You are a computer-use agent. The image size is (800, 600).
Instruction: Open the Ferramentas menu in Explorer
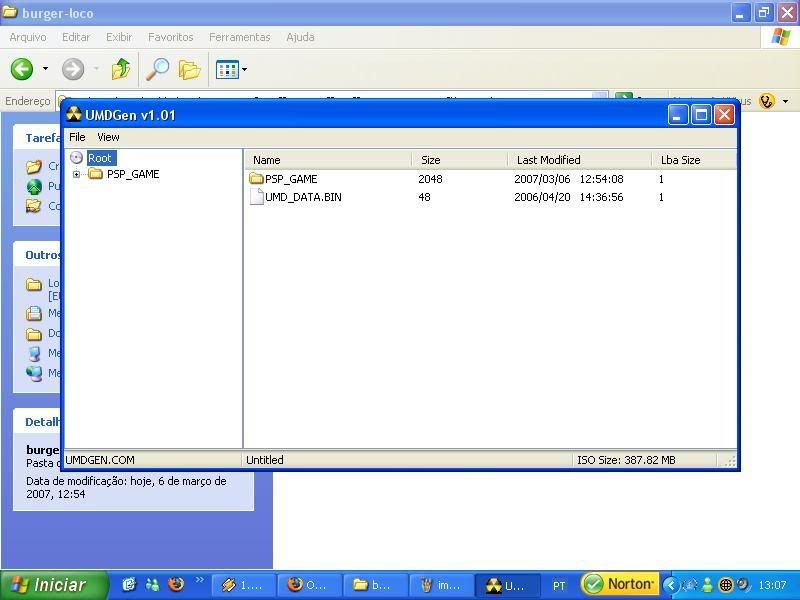[239, 37]
